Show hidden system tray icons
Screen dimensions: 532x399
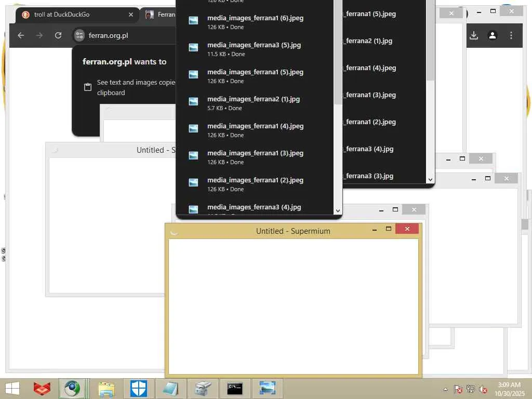445,389
